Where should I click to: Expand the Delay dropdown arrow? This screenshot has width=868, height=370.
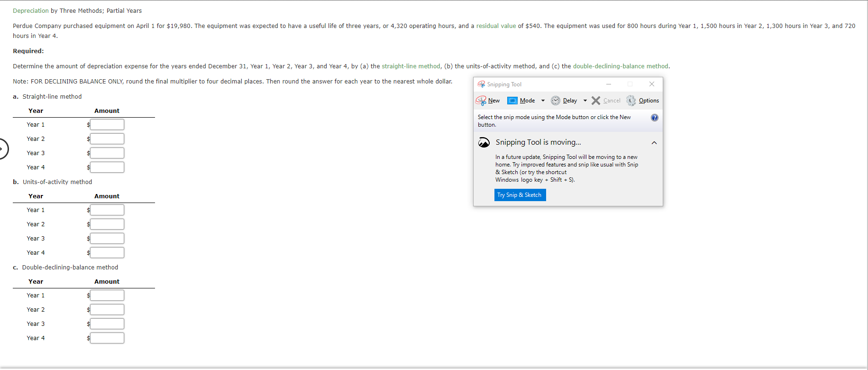tap(585, 101)
